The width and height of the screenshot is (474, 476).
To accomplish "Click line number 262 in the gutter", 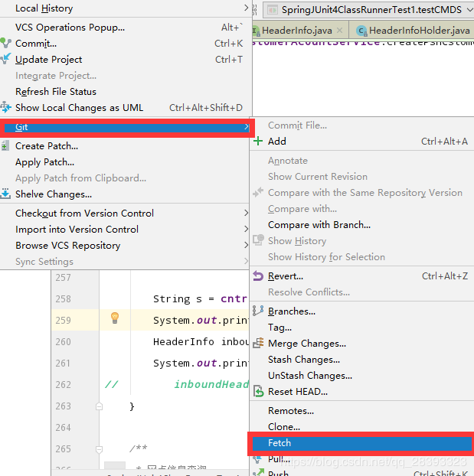I will pos(63,385).
